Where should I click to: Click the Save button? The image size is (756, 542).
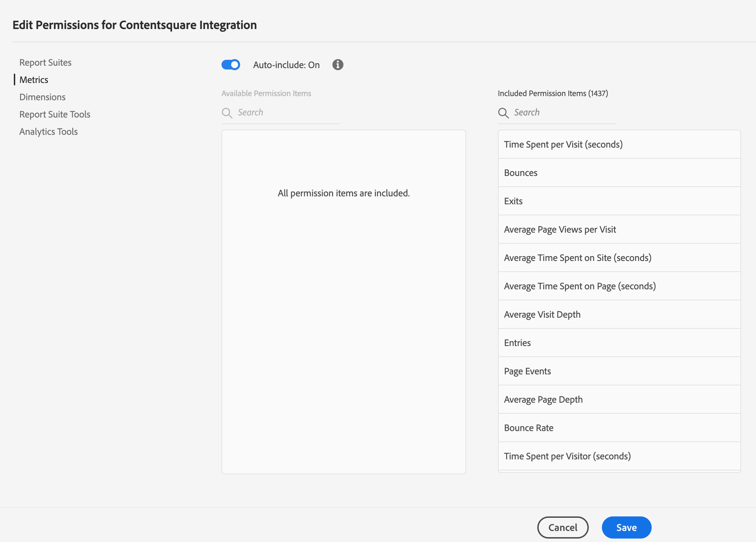pyautogui.click(x=626, y=527)
